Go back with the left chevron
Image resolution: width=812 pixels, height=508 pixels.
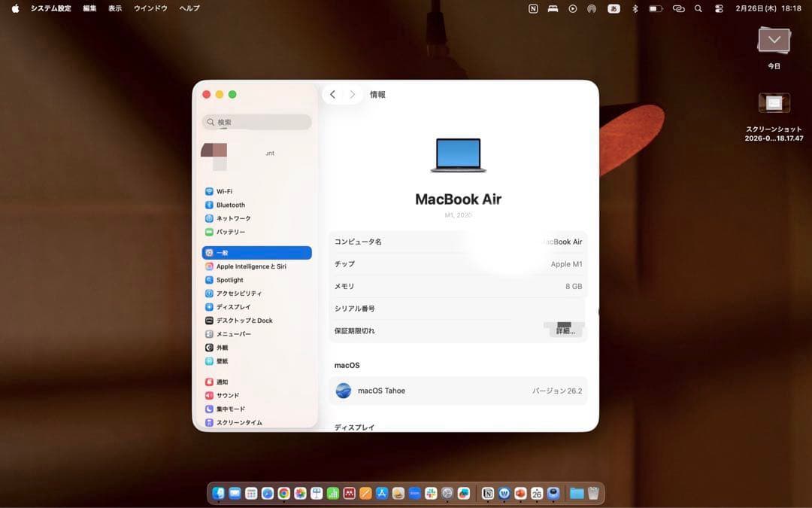(x=332, y=94)
